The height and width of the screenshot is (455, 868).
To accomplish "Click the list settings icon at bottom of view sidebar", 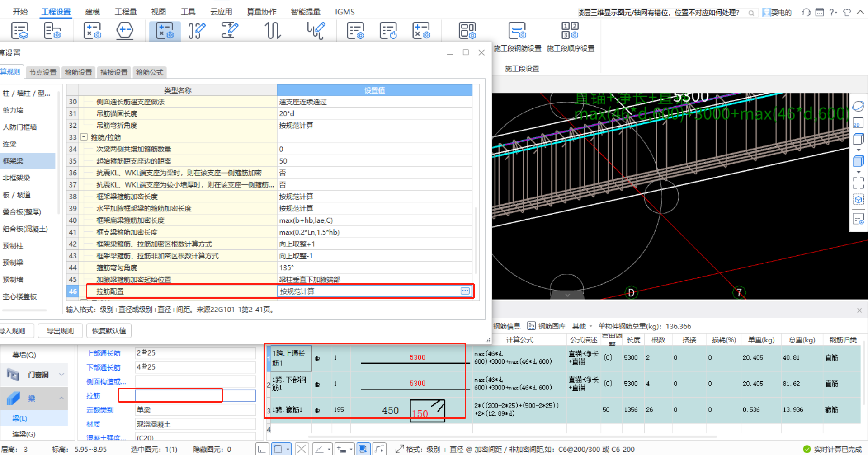I will 858,219.
